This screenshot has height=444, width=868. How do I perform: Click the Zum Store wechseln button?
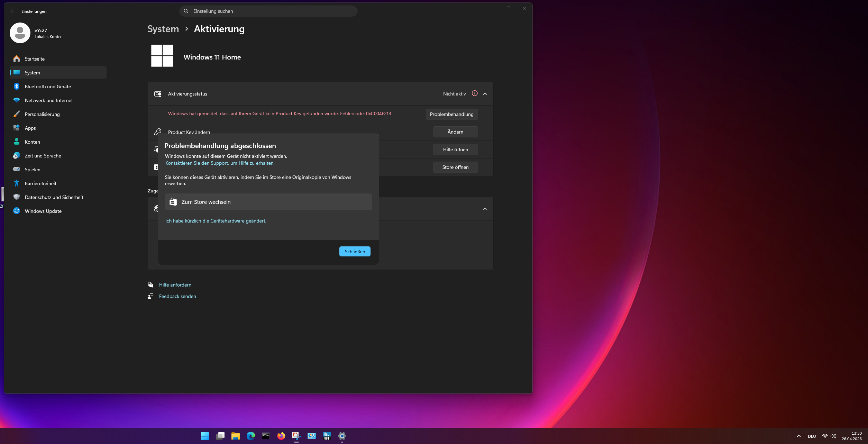[x=268, y=202]
